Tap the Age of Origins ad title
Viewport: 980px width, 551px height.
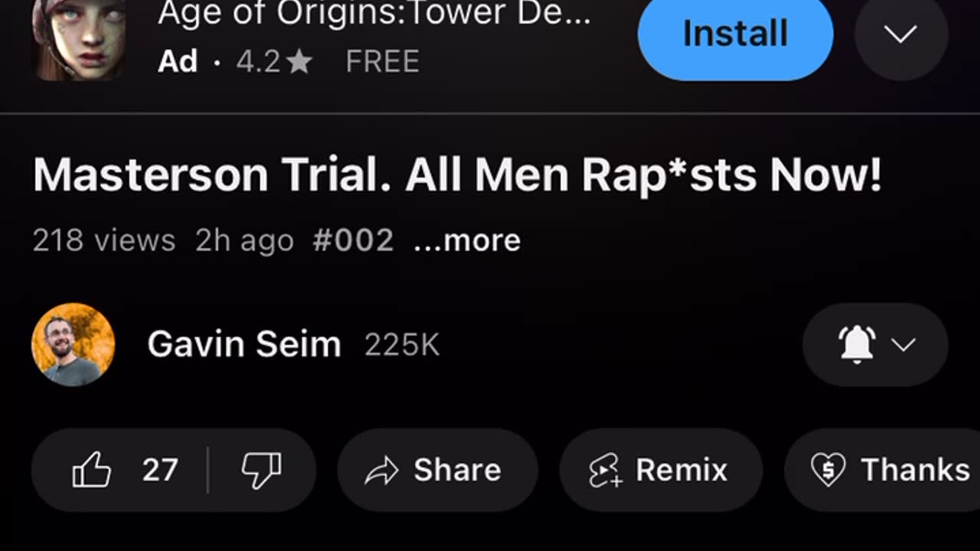[374, 14]
